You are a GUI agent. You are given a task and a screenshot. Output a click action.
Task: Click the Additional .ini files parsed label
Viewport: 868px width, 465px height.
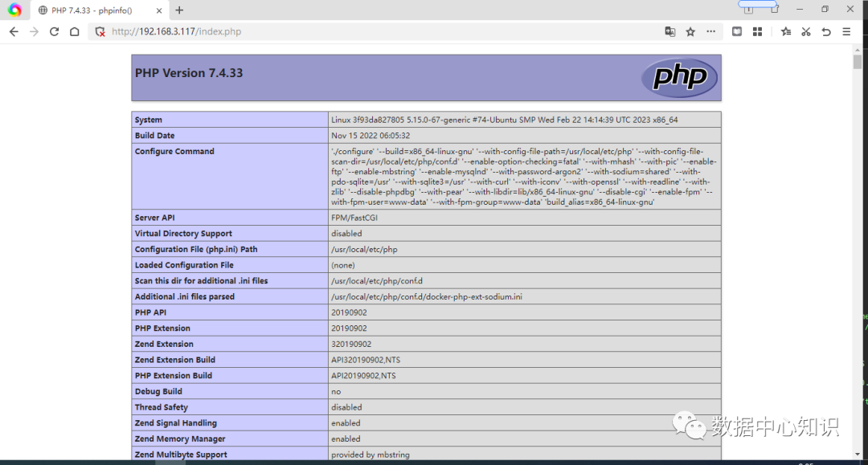tap(184, 297)
